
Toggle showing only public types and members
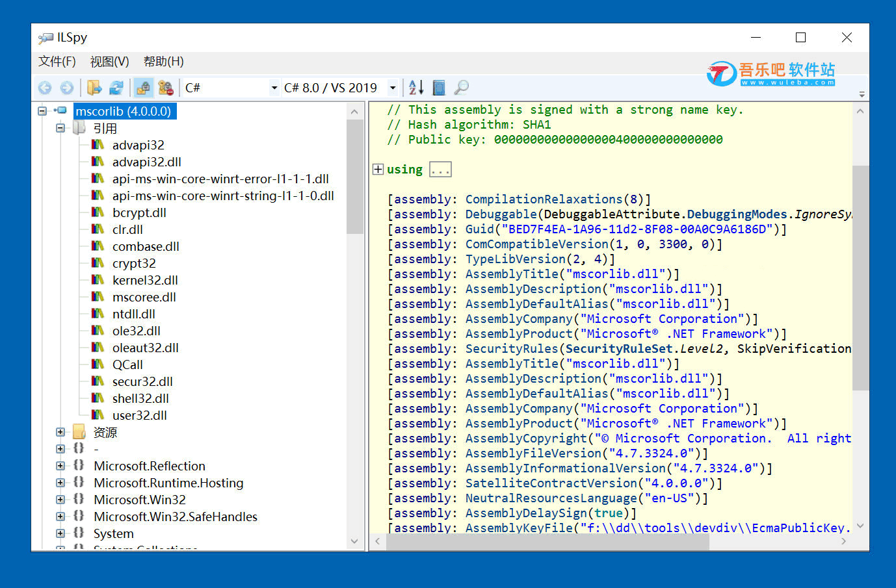[x=143, y=88]
